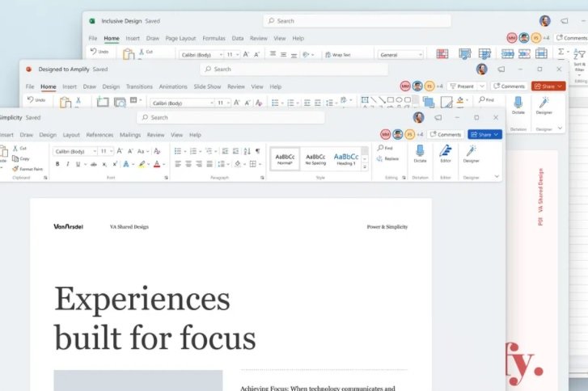588x391 pixels.
Task: Open the Word font size dropdown
Action: [112, 151]
